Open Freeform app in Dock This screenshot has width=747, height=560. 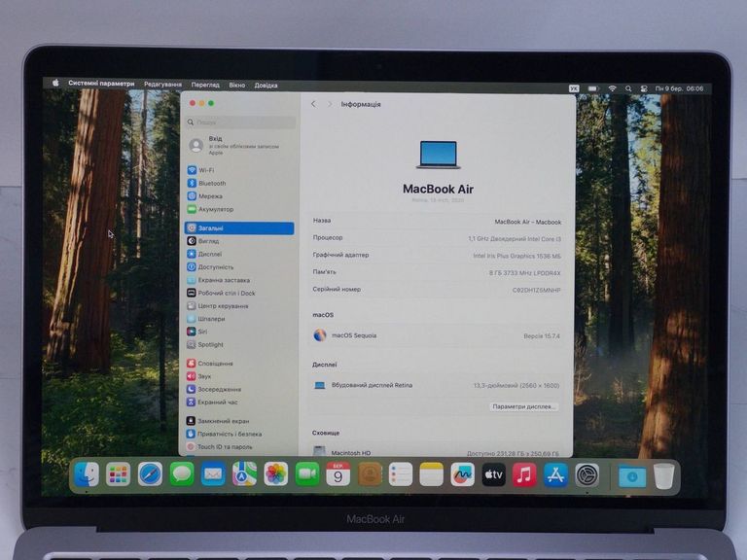pos(463,474)
